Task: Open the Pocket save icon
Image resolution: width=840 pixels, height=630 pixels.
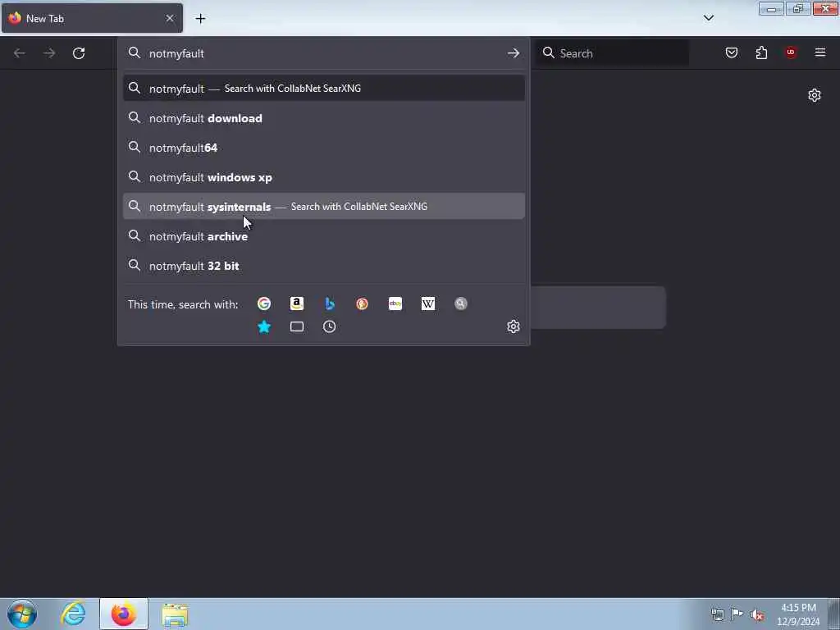Action: point(731,52)
